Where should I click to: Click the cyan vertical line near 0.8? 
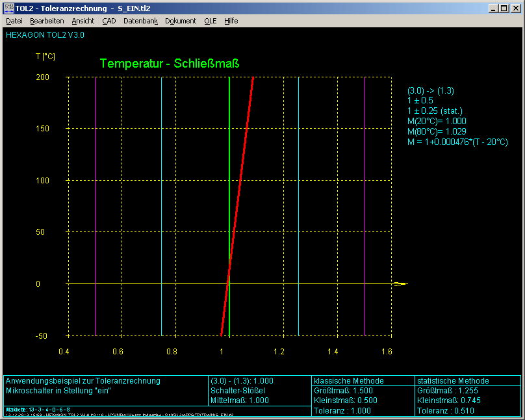pyautogui.click(x=162, y=195)
